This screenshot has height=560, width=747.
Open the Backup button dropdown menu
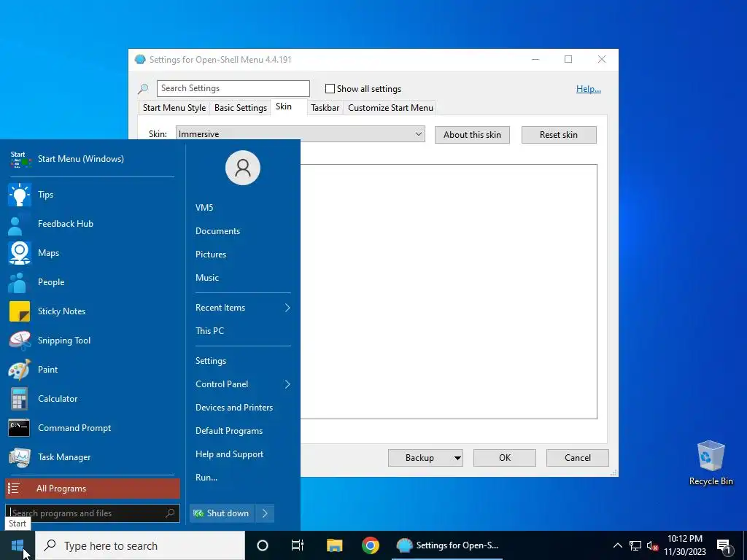457,458
